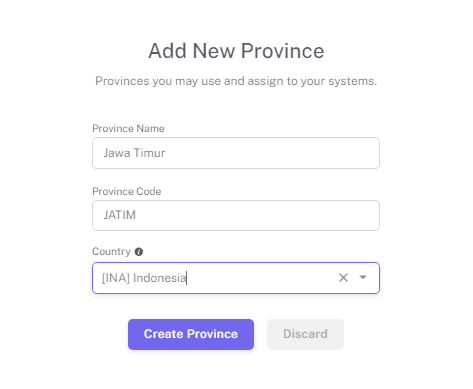Click the Country label text

111,251
